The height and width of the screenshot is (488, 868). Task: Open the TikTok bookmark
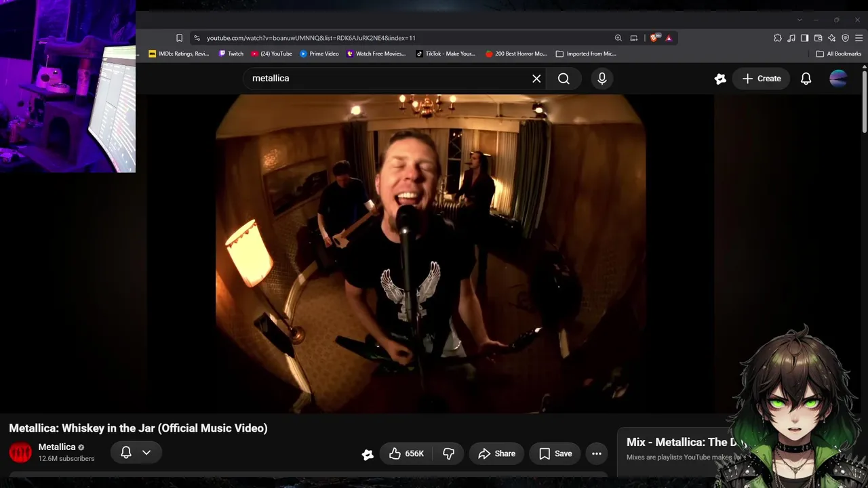point(446,54)
